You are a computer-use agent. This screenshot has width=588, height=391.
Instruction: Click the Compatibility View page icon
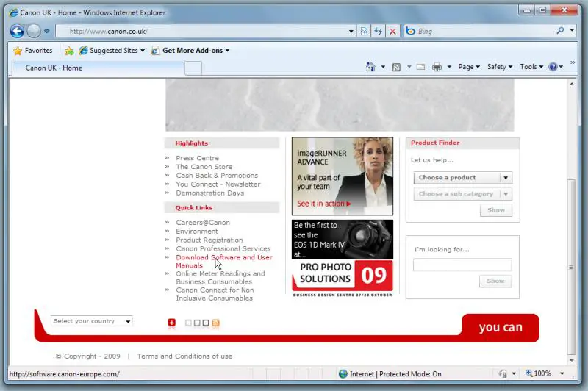(x=364, y=32)
